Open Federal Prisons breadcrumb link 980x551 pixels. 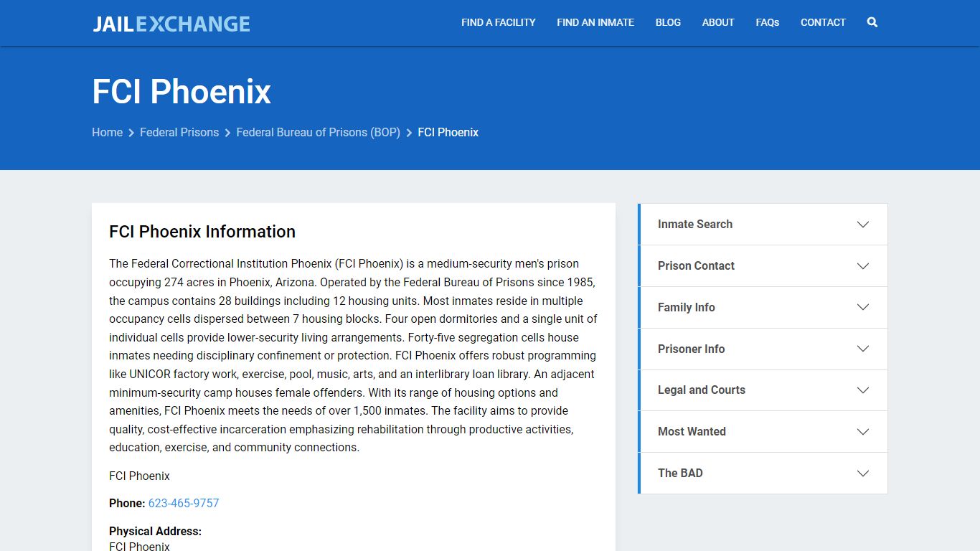click(179, 132)
